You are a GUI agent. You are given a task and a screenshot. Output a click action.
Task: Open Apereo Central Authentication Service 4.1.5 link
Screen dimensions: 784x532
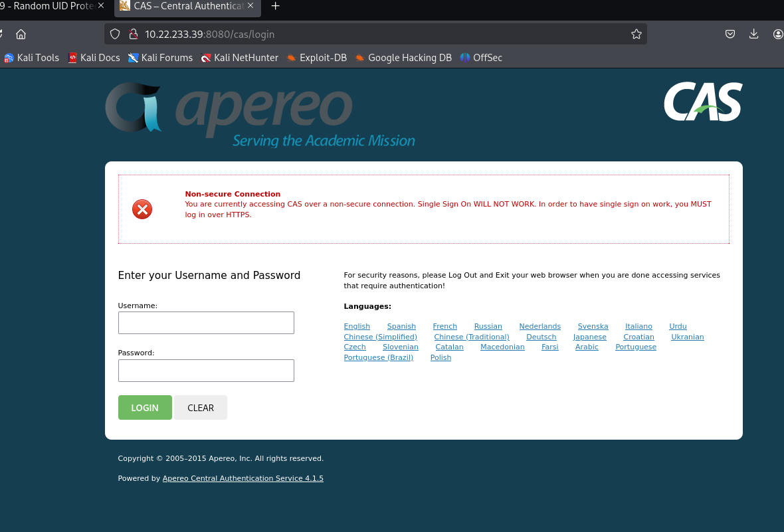tap(243, 478)
